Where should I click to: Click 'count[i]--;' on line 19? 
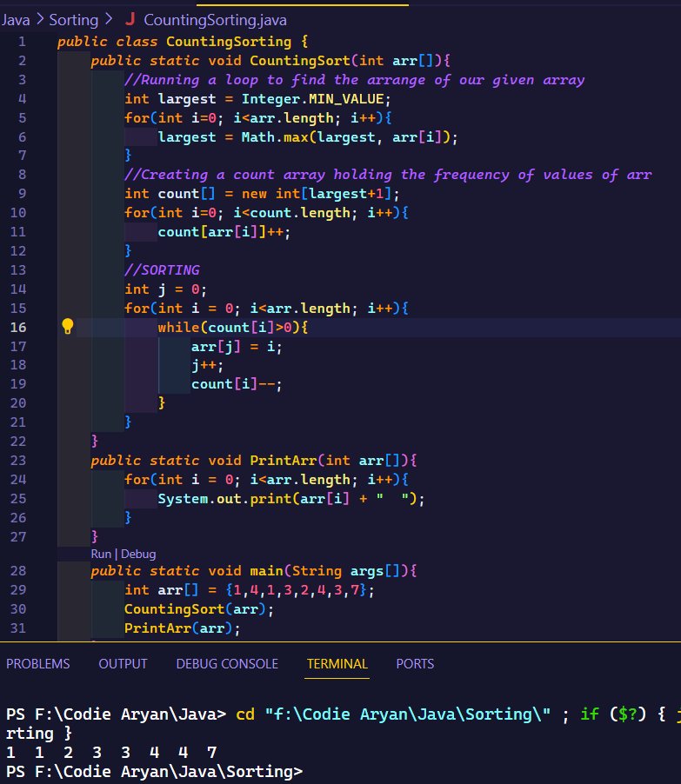[237, 384]
